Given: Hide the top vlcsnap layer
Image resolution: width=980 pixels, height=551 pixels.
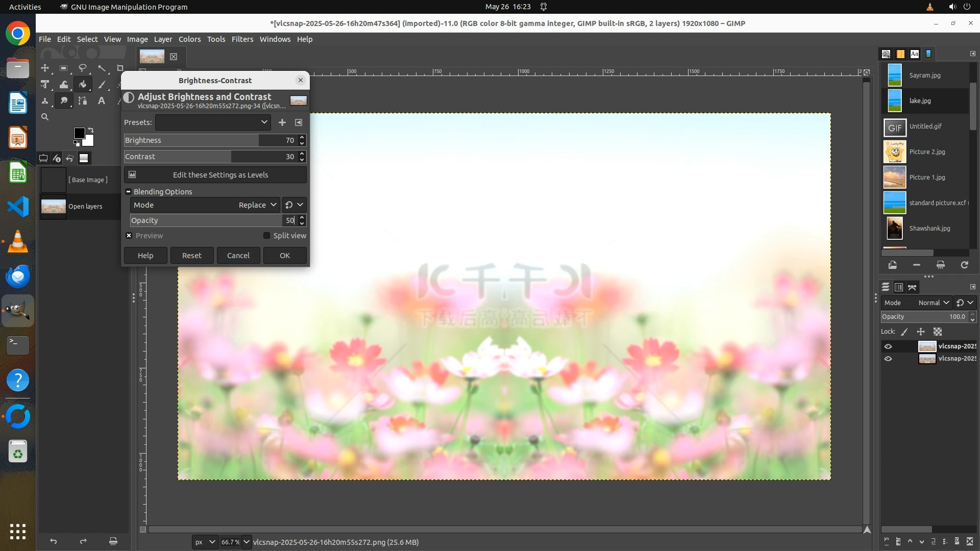Looking at the screenshot, I should click(x=888, y=346).
